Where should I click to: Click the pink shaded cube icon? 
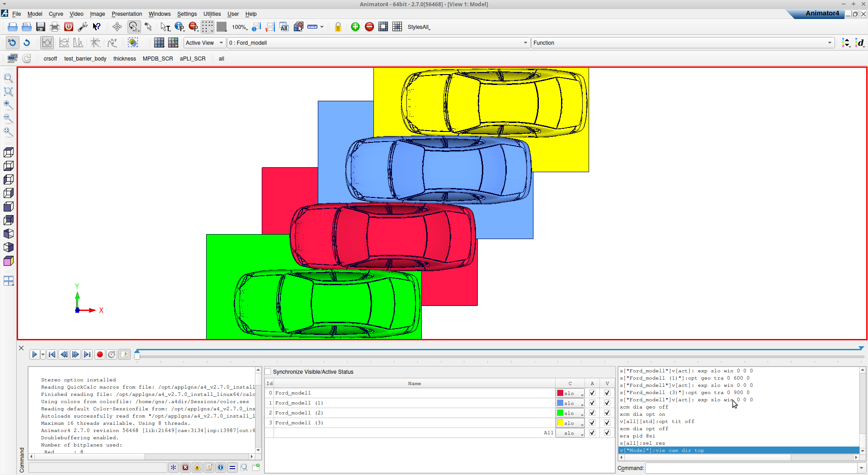[x=8, y=261]
